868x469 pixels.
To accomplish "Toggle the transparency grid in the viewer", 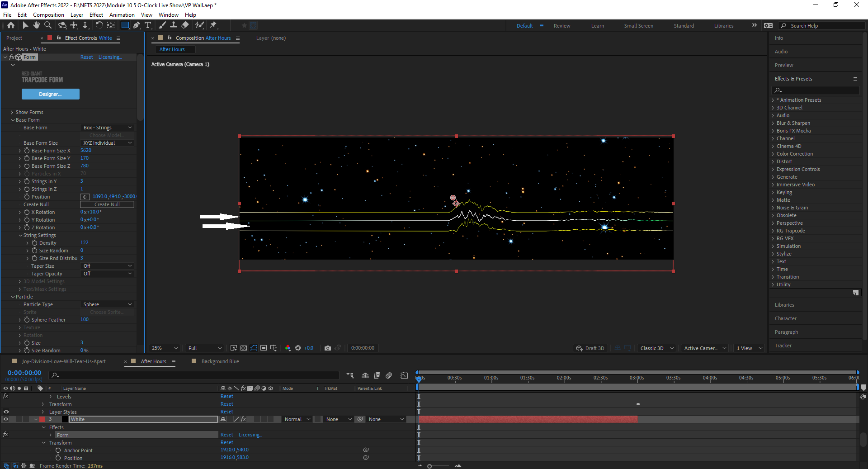I will (244, 348).
